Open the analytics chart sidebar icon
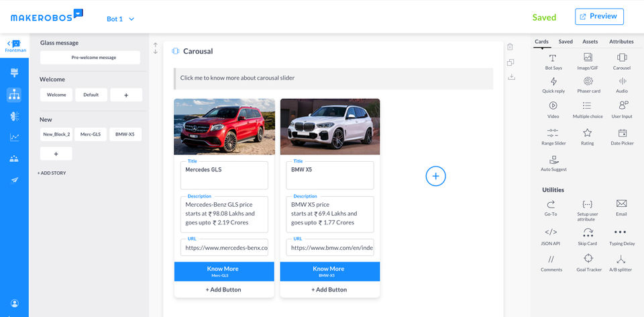The height and width of the screenshot is (317, 644). 14,137
